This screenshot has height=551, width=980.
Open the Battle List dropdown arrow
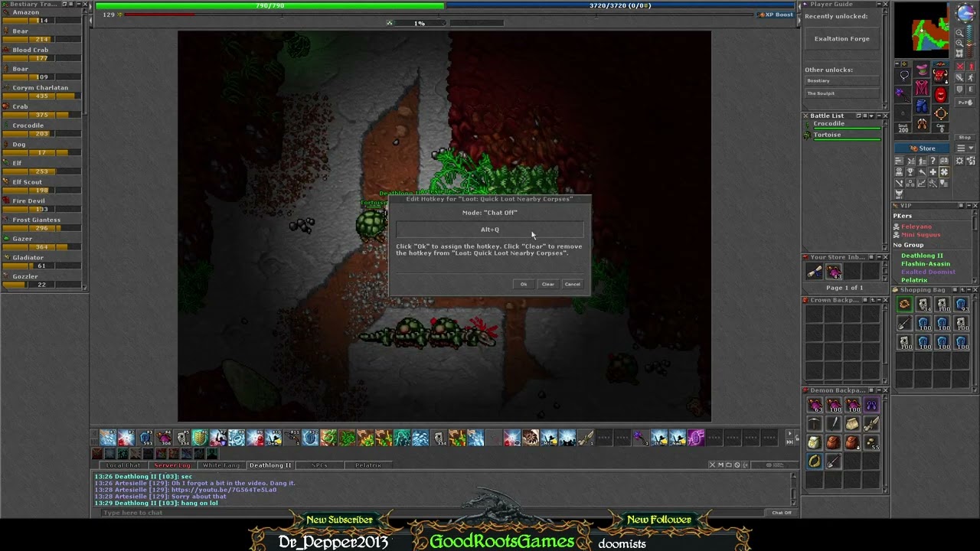[871, 116]
